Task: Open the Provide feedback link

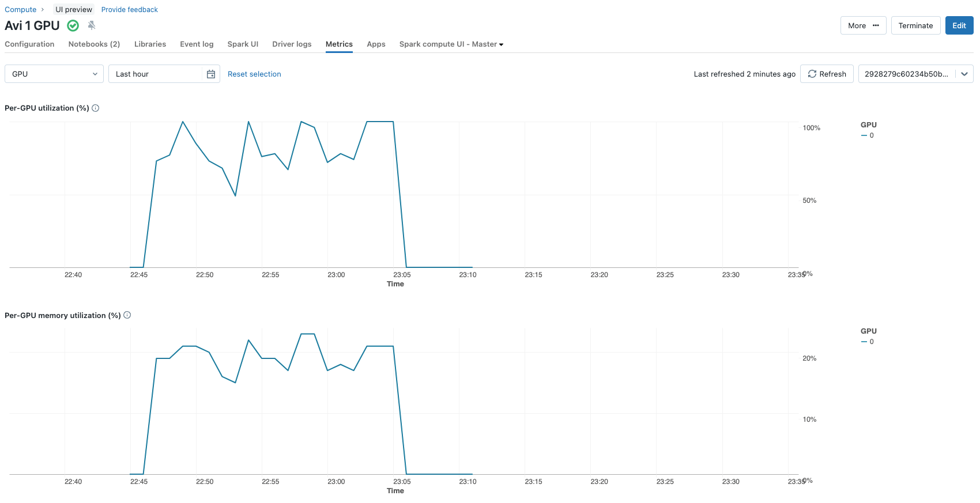Action: tap(129, 10)
